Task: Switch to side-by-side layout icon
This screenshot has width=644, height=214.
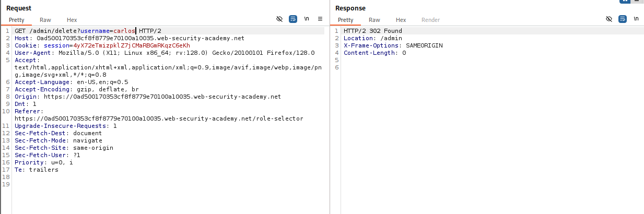Action: tap(625, 1)
